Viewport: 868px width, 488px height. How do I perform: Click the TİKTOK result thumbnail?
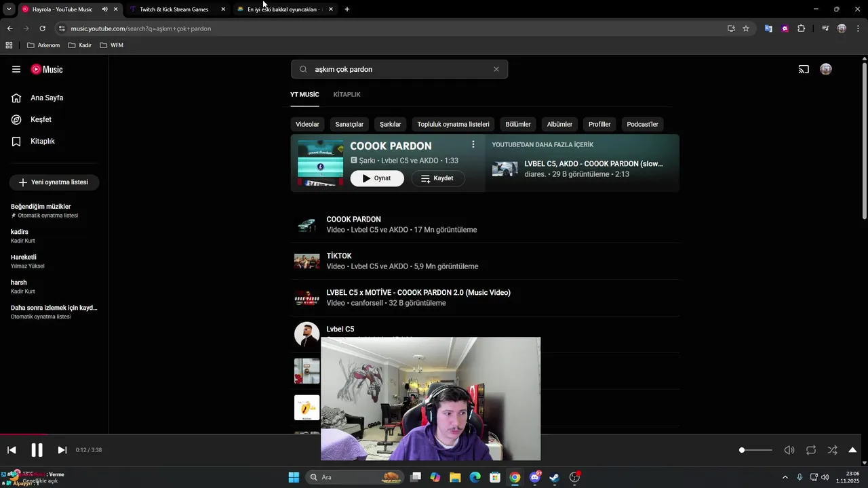(307, 262)
